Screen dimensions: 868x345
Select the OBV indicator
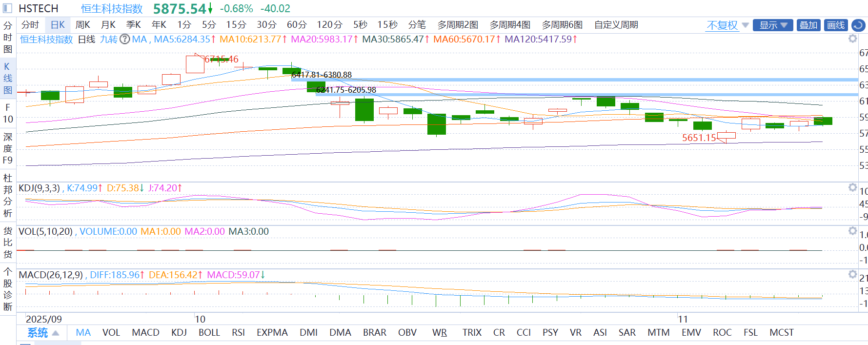tap(407, 333)
